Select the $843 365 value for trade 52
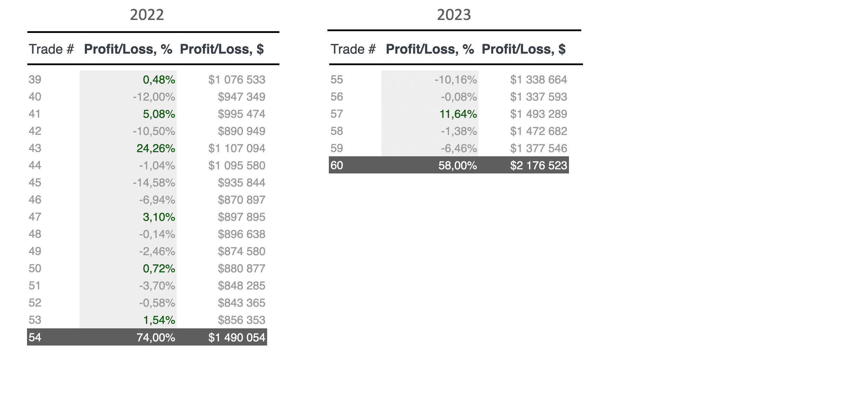The image size is (868, 417). click(242, 303)
